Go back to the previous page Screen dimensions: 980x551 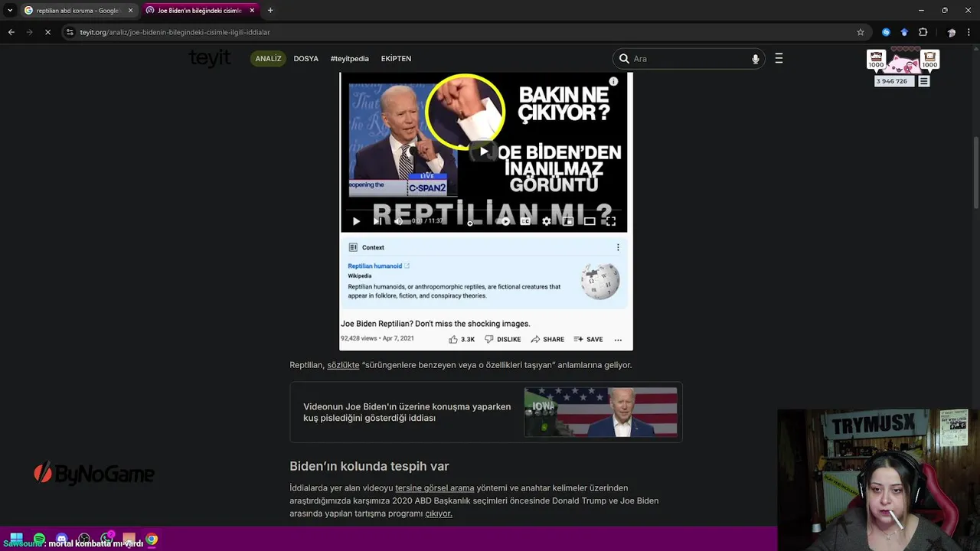[x=11, y=32]
